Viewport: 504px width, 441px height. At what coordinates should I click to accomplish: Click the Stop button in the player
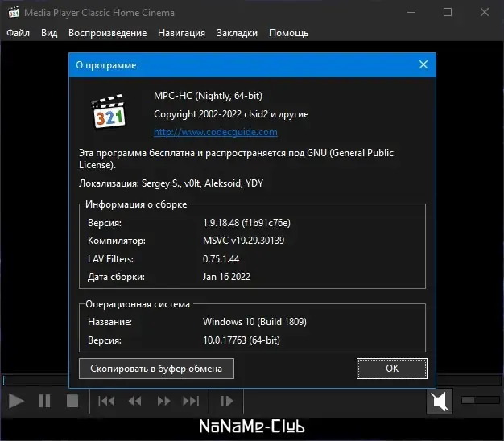(72, 401)
